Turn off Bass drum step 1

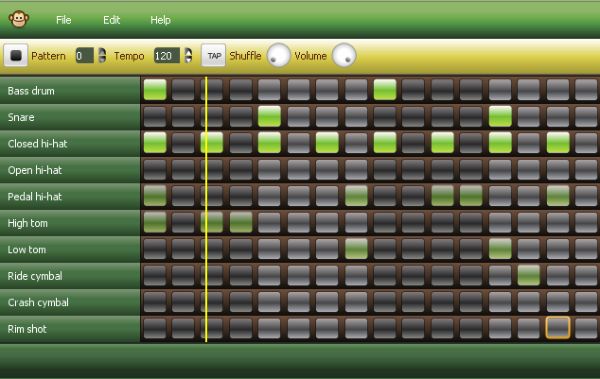155,90
